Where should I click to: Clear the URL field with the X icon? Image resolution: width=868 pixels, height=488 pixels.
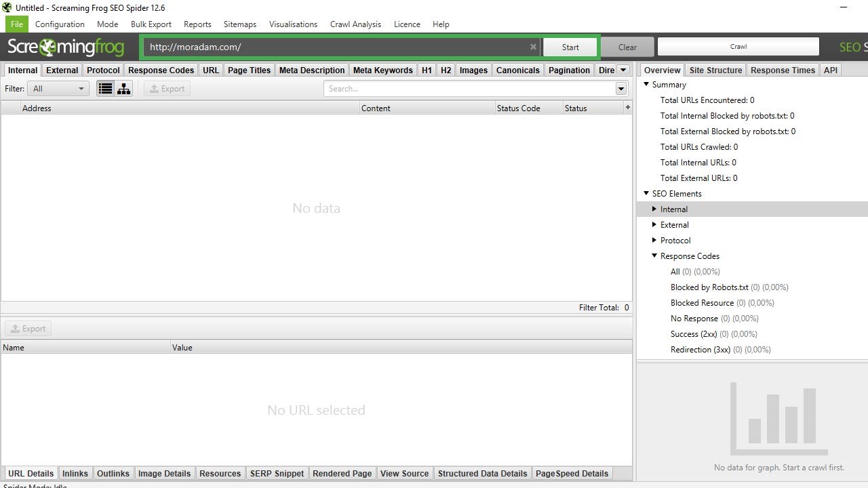533,47
